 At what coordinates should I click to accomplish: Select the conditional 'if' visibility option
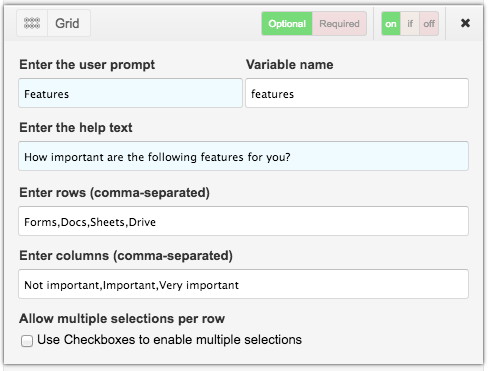point(410,24)
